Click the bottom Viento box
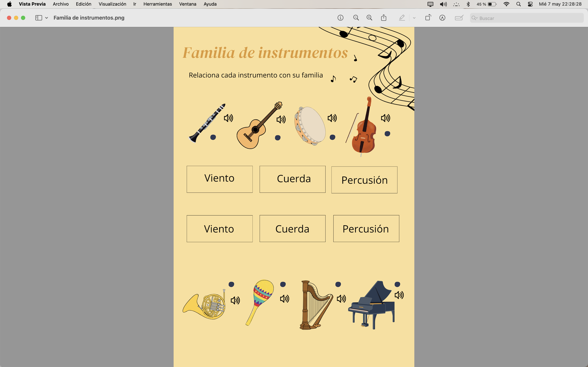Viewport: 588px width, 367px height. pos(219,229)
